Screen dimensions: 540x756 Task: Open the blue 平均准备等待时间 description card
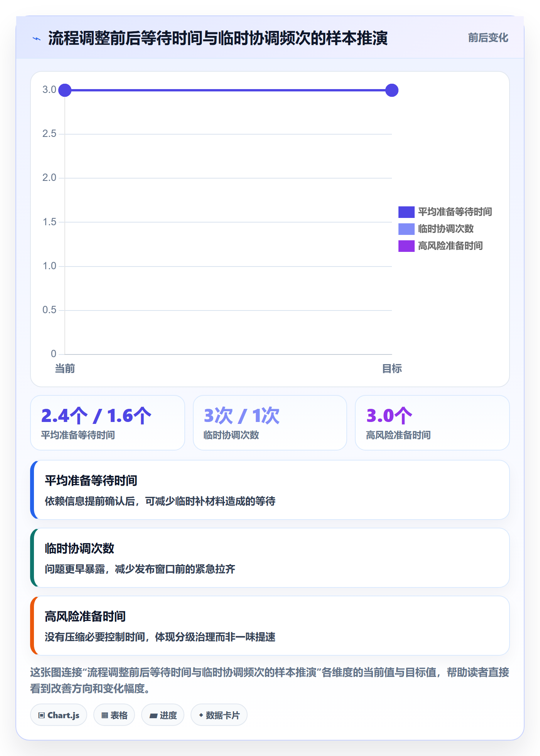(270, 490)
